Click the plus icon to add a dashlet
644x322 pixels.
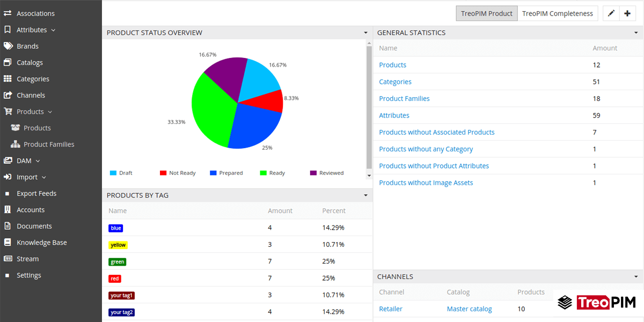[627, 13]
